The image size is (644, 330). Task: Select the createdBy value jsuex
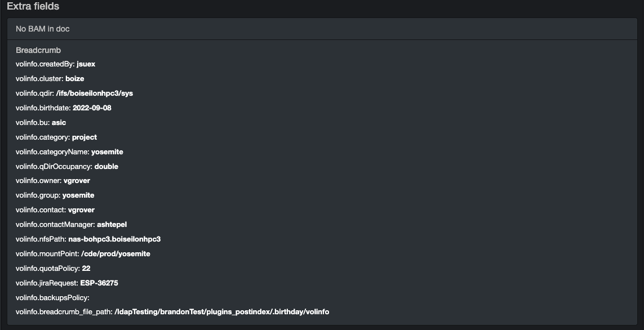pos(86,64)
